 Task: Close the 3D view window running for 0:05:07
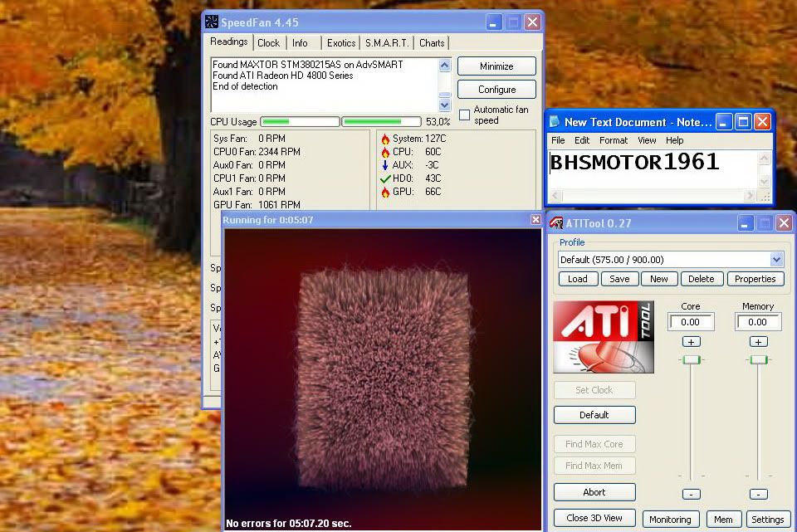tap(535, 219)
